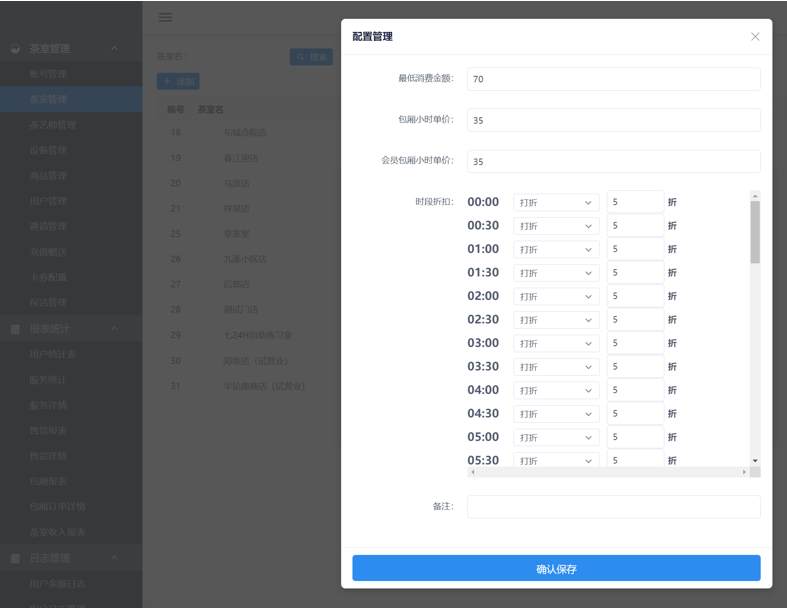Select the 七24H自助练习室 table row
Screen dimensions: 787x608
pyautogui.click(x=249, y=335)
